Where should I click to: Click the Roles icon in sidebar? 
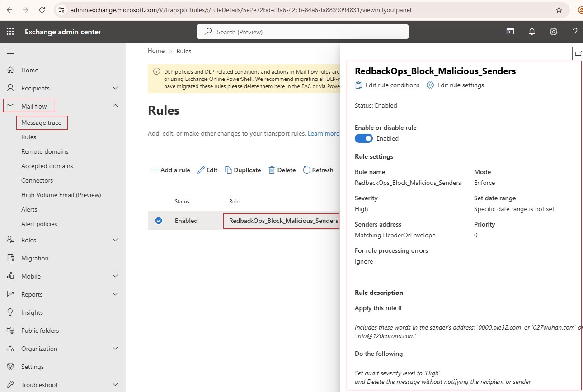10,240
